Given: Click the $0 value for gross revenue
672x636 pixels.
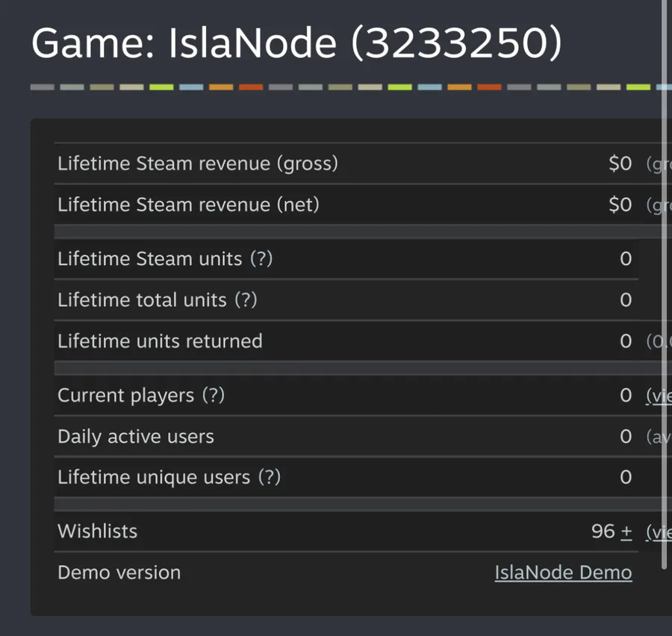Looking at the screenshot, I should click(620, 163).
